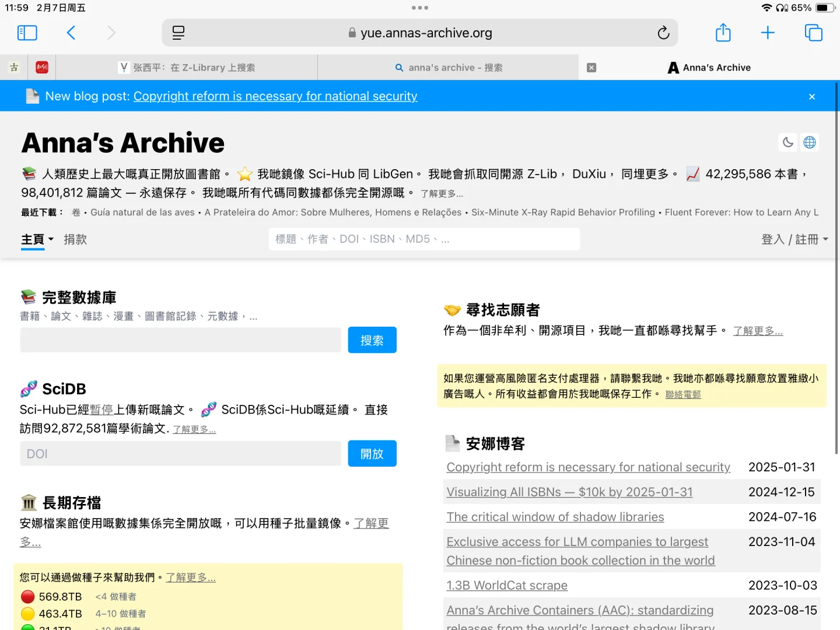Focus the 完整數據庫 search input

tap(180, 339)
